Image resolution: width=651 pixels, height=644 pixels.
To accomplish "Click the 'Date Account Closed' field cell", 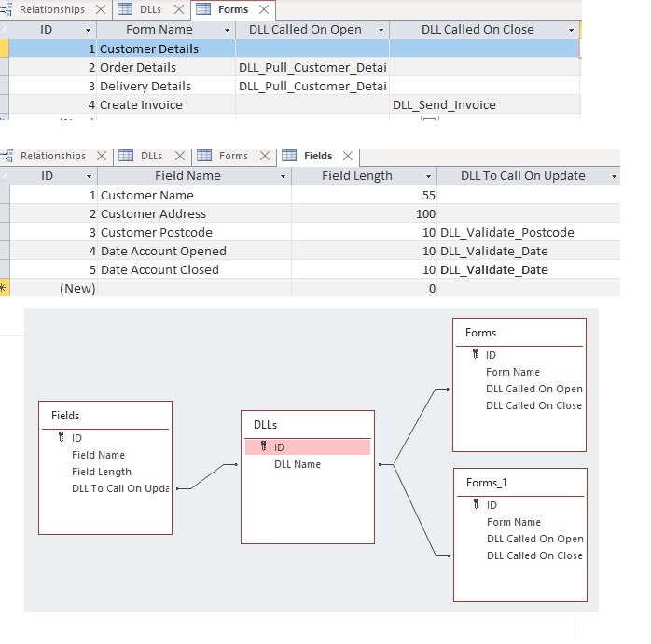I will coord(194,269).
